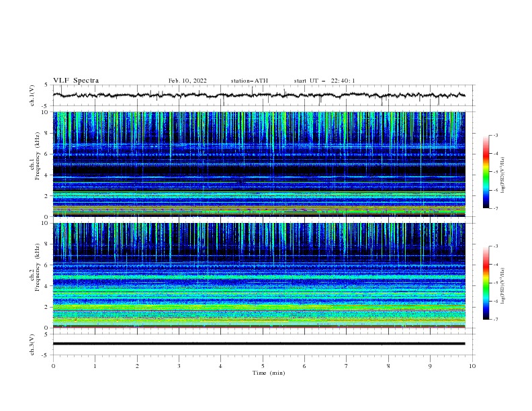This screenshot has height=411, width=532.
Task: Click the ch.1 waveform trace
Action: pos(259,95)
